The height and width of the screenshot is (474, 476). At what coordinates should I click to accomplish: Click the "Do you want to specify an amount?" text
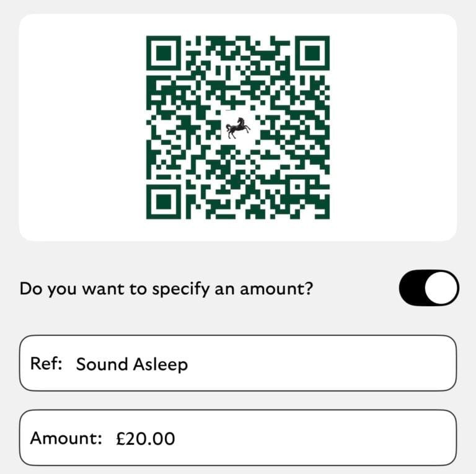[165, 288]
